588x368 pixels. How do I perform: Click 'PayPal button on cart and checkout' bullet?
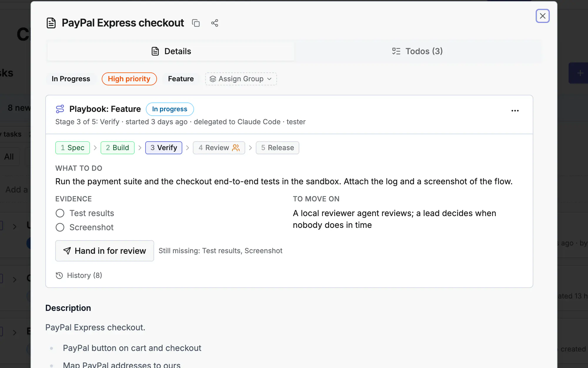point(132,348)
